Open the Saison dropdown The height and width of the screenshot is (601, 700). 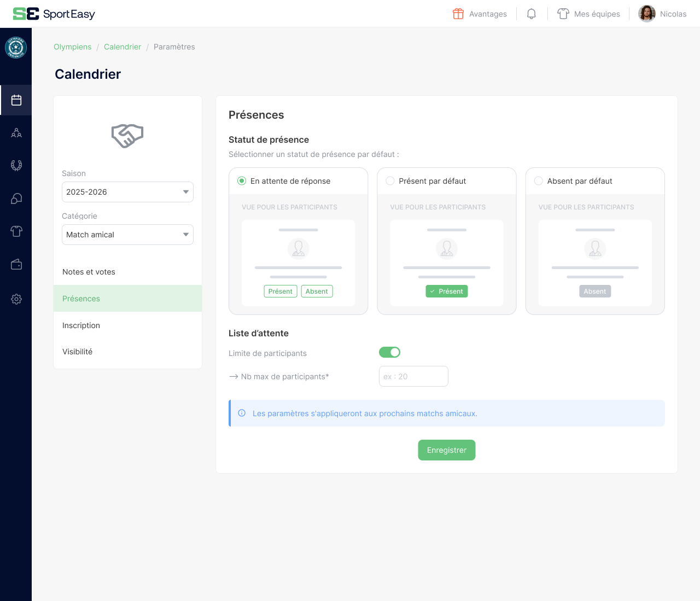(x=127, y=192)
